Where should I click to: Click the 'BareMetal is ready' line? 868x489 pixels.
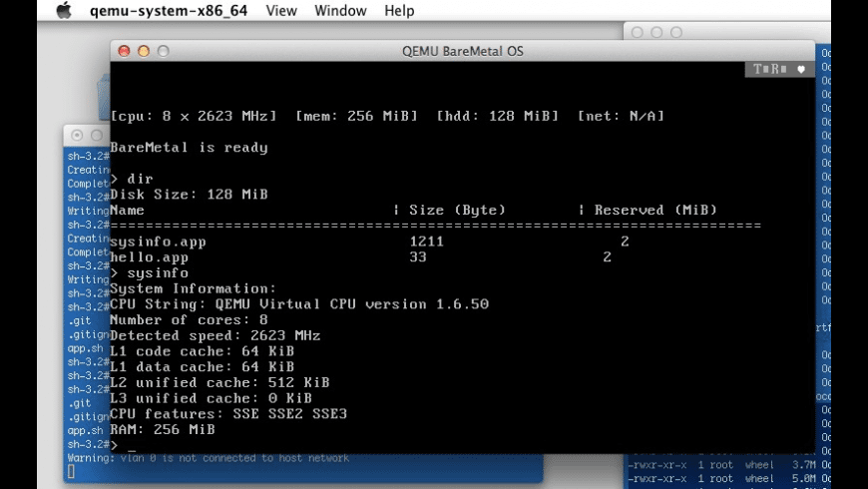point(189,148)
